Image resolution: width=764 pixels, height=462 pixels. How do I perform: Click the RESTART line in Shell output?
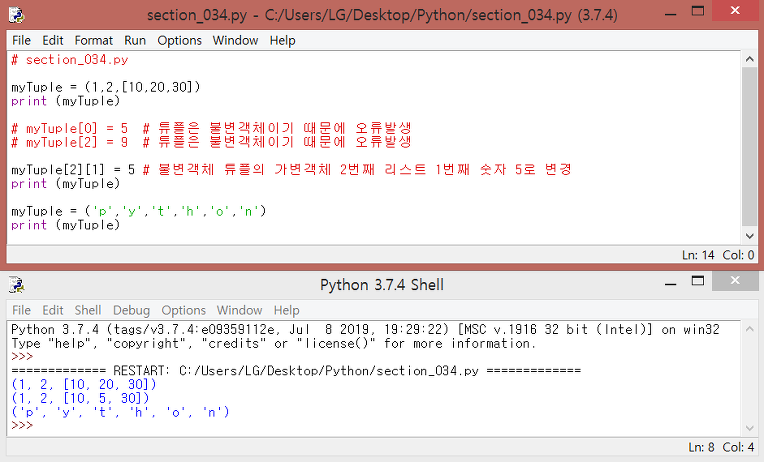point(296,371)
